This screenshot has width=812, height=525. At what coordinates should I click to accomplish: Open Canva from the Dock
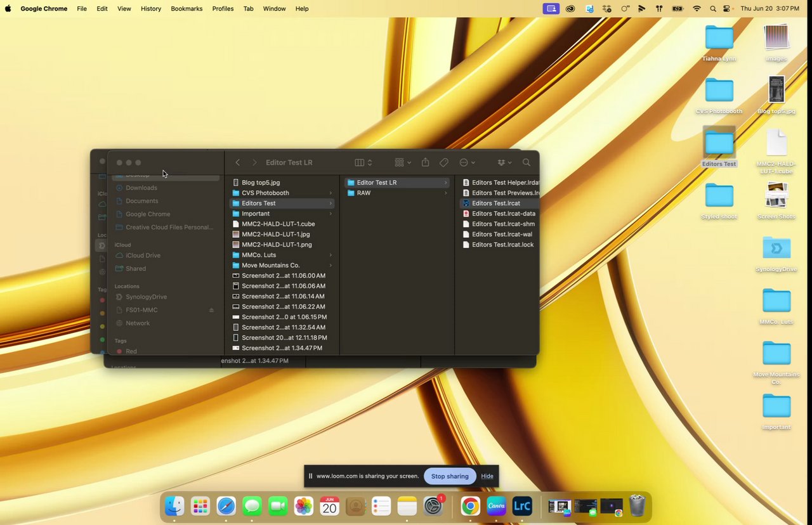coord(496,506)
